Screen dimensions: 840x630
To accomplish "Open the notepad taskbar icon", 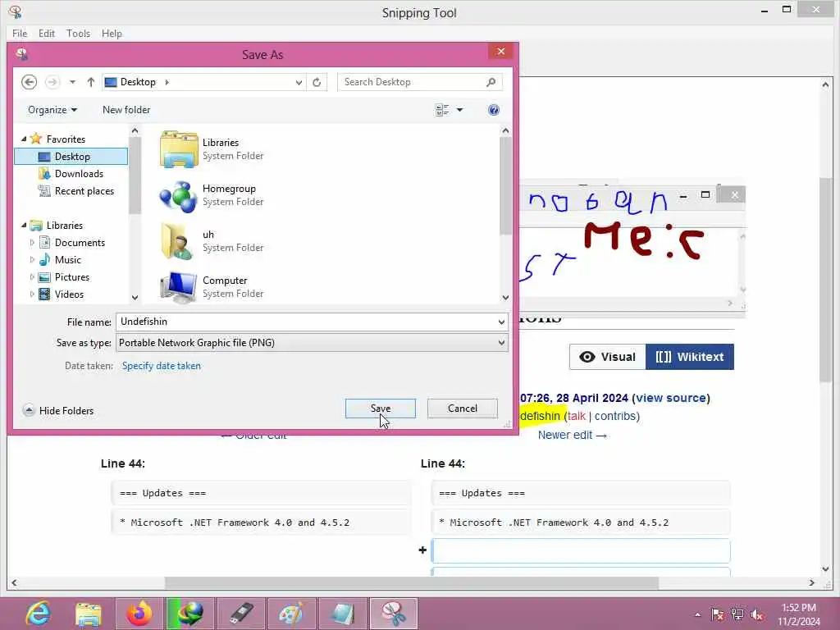I will pos(342,614).
